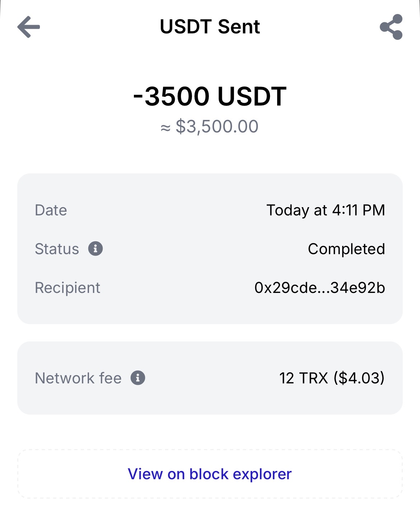
Task: Click empty middle of Network fee card
Action: (x=212, y=378)
